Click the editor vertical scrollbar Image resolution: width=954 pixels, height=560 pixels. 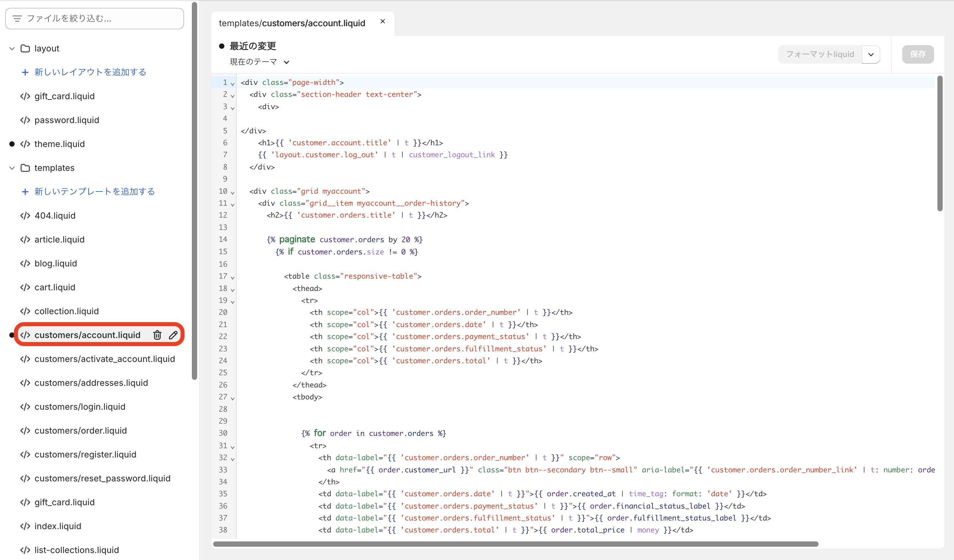(940, 143)
